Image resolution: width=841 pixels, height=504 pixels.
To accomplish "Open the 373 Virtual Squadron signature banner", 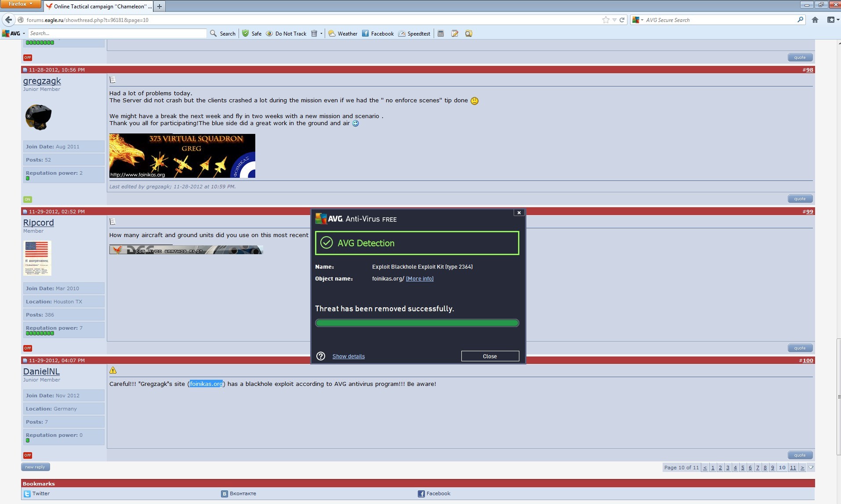I will 182,156.
